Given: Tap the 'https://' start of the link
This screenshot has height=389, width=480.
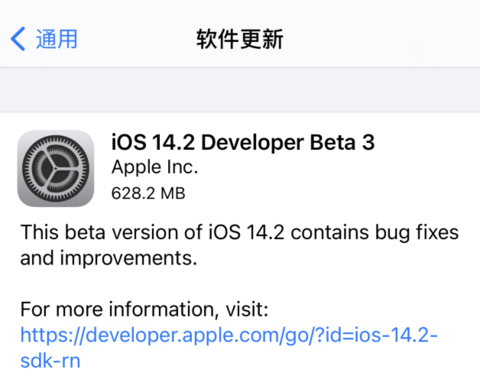Looking at the screenshot, I should pyautogui.click(x=53, y=335).
